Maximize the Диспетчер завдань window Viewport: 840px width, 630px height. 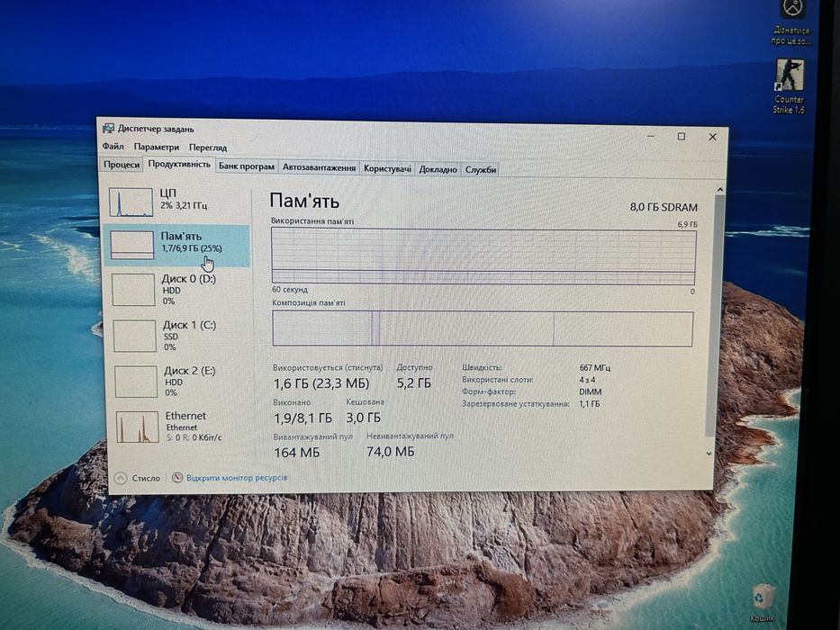coord(682,137)
